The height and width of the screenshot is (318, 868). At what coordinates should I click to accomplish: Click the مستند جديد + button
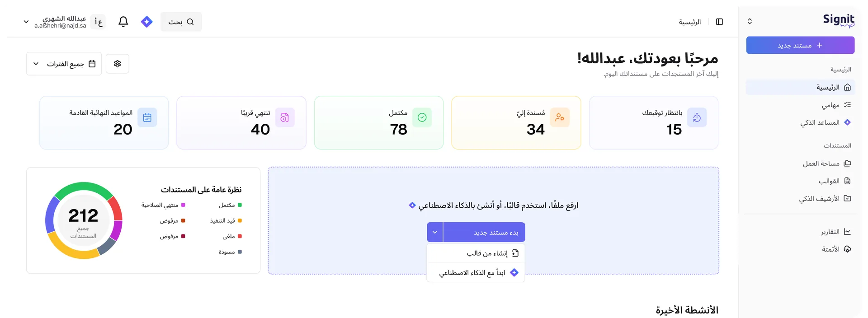click(x=799, y=45)
